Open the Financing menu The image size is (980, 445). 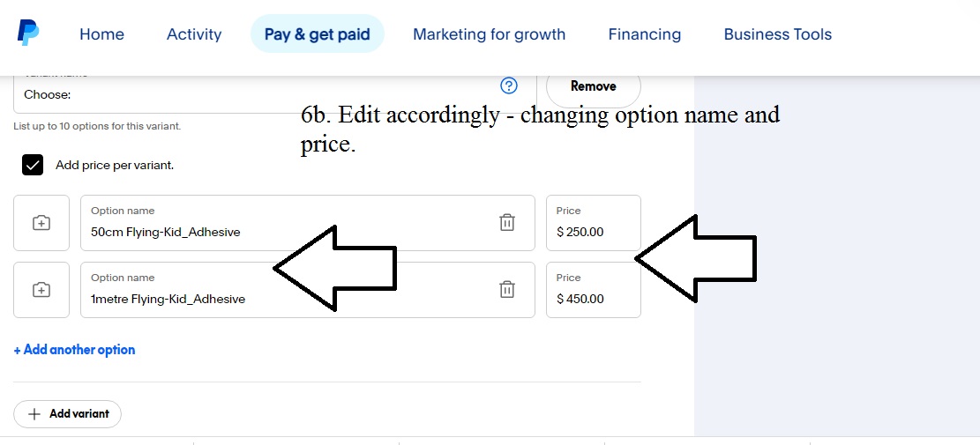pos(645,33)
